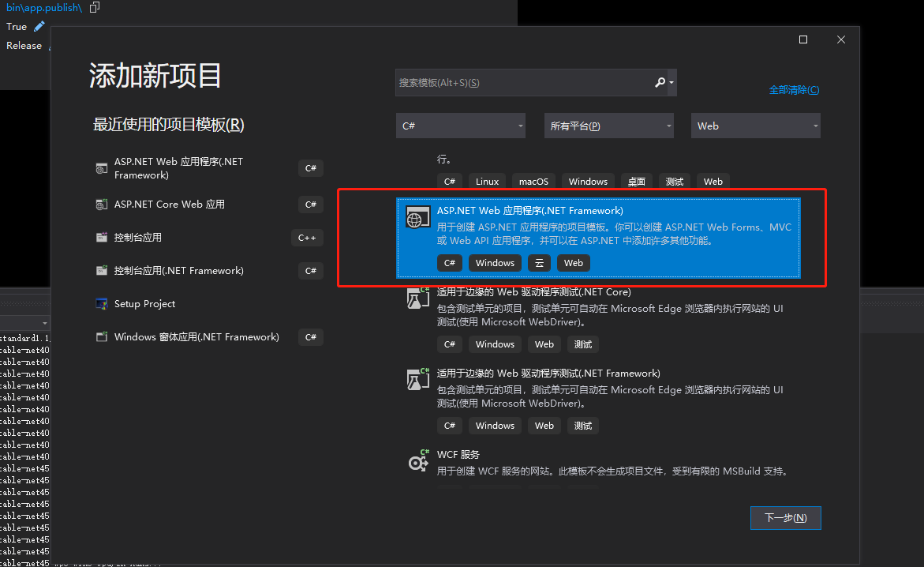
Task: Select ASP.NET Web 应用程序(.NET Framework) template in list
Action: click(598, 238)
